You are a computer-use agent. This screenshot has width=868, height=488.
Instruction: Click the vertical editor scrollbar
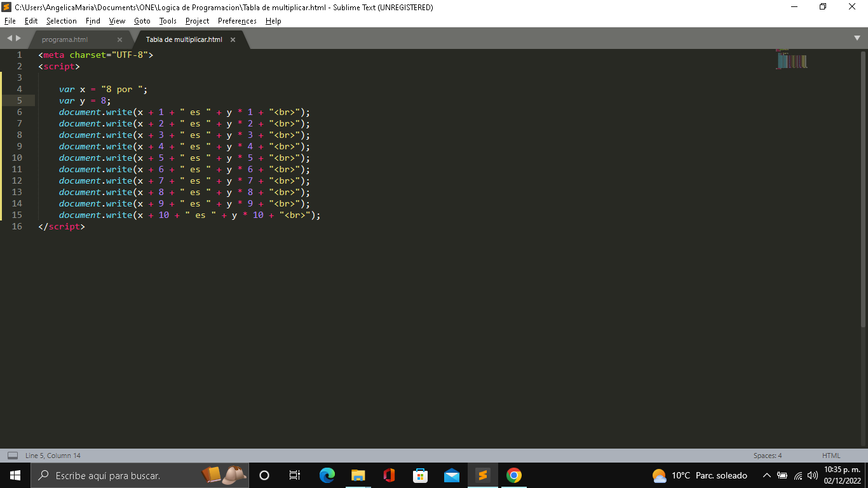pos(863,189)
